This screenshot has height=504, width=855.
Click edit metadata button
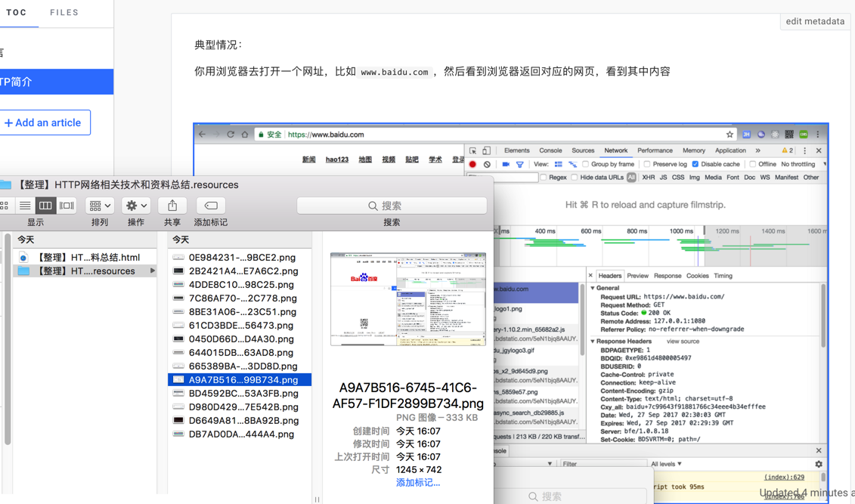[x=815, y=21]
